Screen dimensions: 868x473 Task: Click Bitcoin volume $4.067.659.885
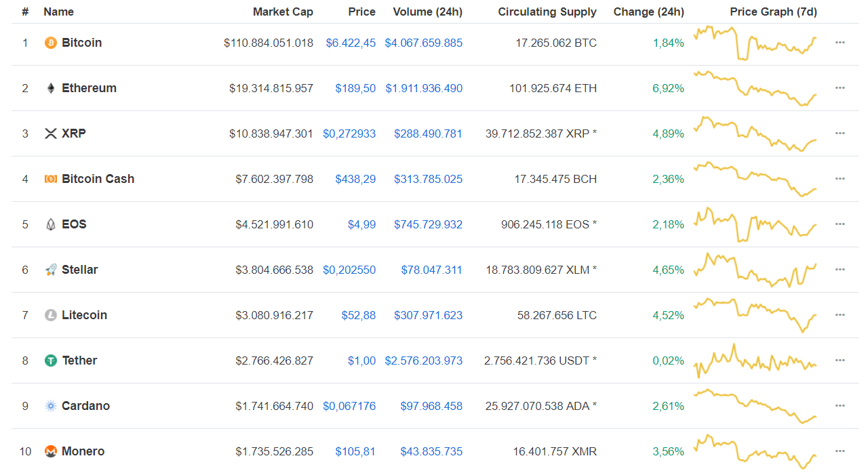click(x=424, y=43)
